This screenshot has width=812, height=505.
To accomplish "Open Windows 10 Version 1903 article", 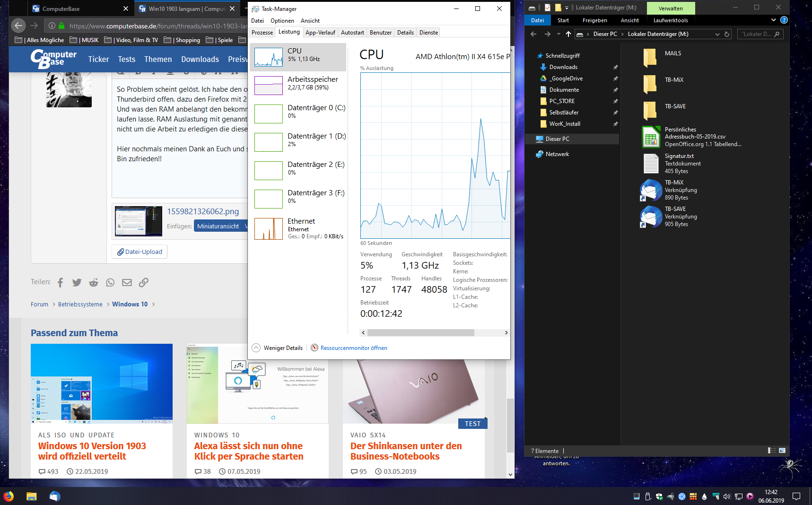I will (x=92, y=451).
